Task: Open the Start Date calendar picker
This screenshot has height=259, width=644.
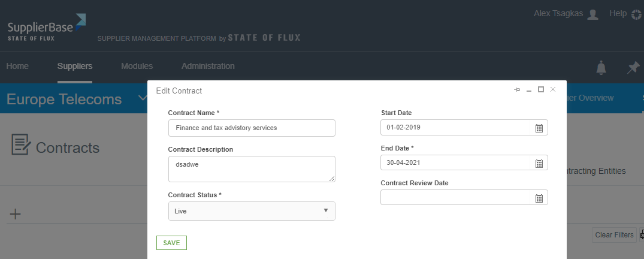Action: [539, 128]
